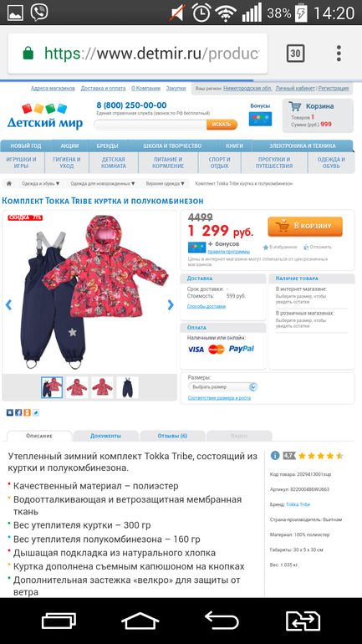
Task: Open Способы доставки link
Action: coord(206,306)
